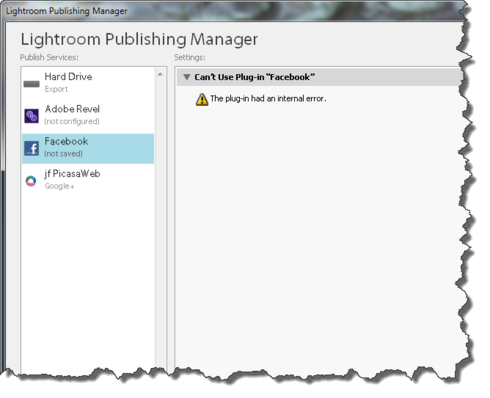The height and width of the screenshot is (398, 490).
Task: Click the 'Settings:' label
Action: tap(190, 57)
